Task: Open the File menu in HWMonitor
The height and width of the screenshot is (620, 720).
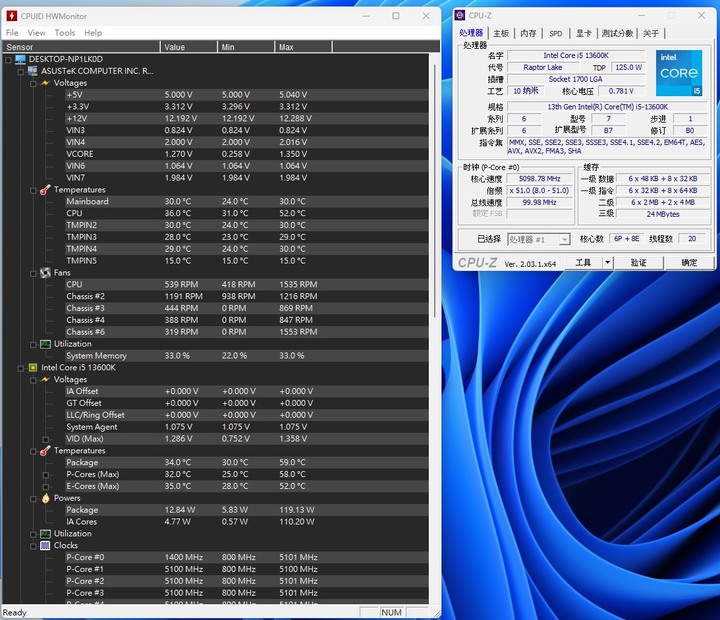Action: click(x=12, y=33)
